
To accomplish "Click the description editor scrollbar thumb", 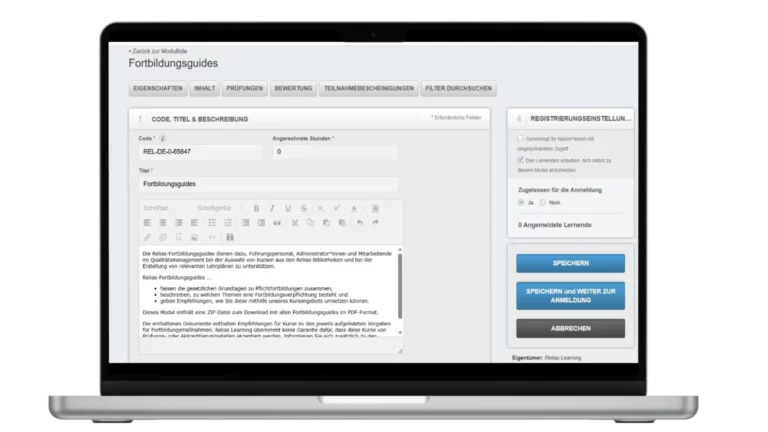I will (400, 286).
